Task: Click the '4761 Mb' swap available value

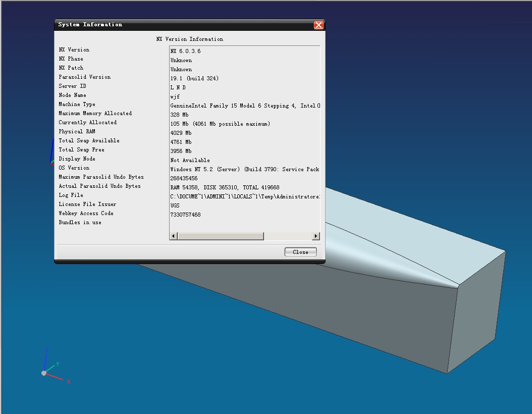Action: [181, 142]
